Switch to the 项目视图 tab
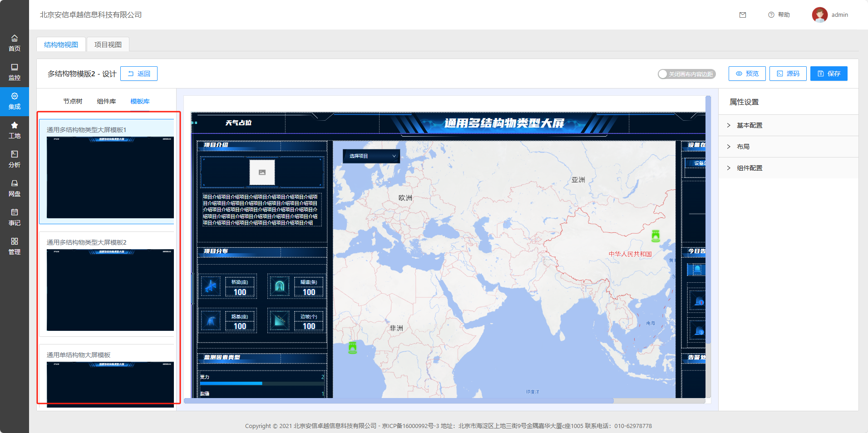This screenshot has width=868, height=433. point(108,44)
